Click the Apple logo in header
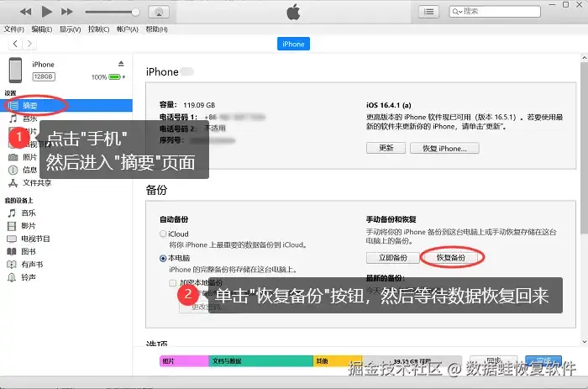Screen dimensions: 588x389 click(293, 12)
